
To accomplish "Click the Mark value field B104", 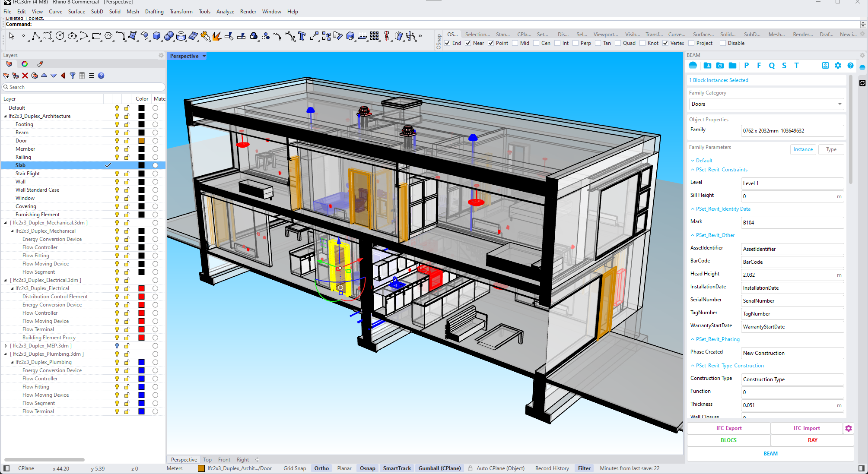I will point(792,223).
